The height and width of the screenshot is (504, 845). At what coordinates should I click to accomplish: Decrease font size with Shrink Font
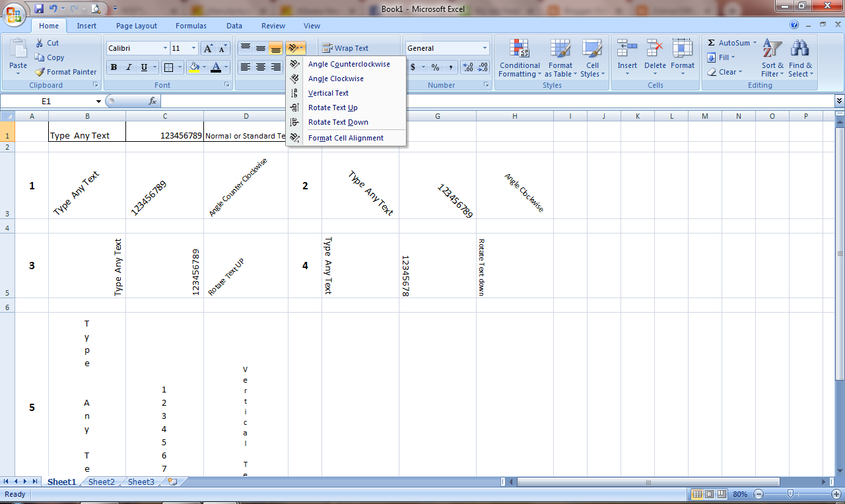pyautogui.click(x=222, y=48)
